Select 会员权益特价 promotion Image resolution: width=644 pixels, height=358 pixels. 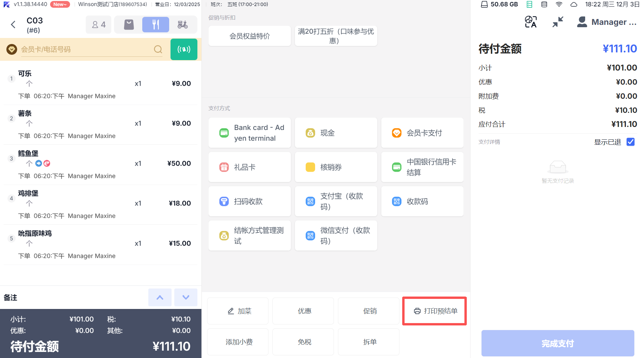[250, 36]
